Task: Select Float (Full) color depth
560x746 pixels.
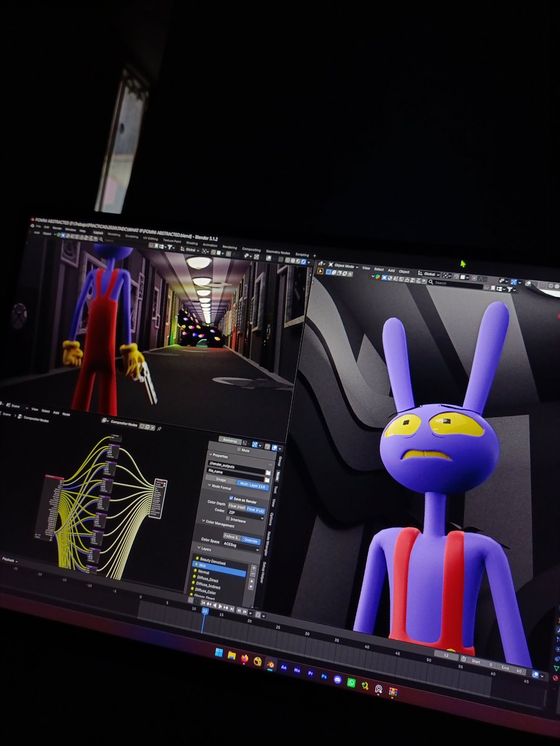Action: click(255, 510)
